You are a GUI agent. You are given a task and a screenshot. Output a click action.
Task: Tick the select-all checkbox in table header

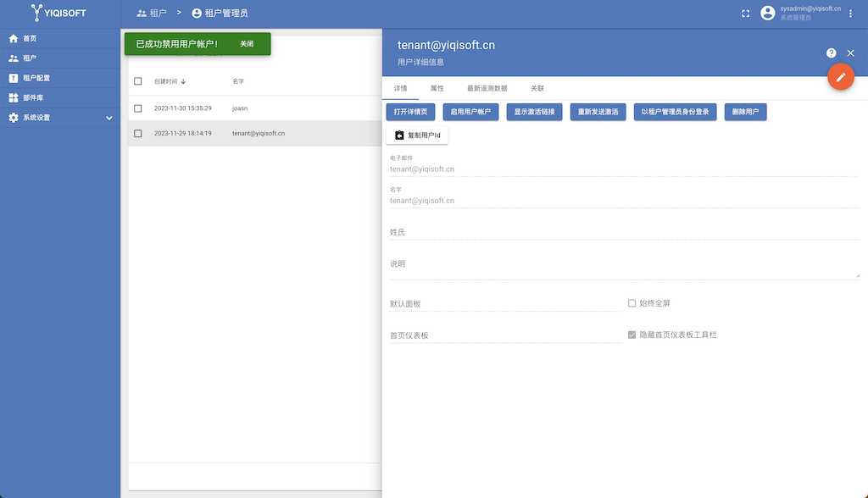pos(138,81)
